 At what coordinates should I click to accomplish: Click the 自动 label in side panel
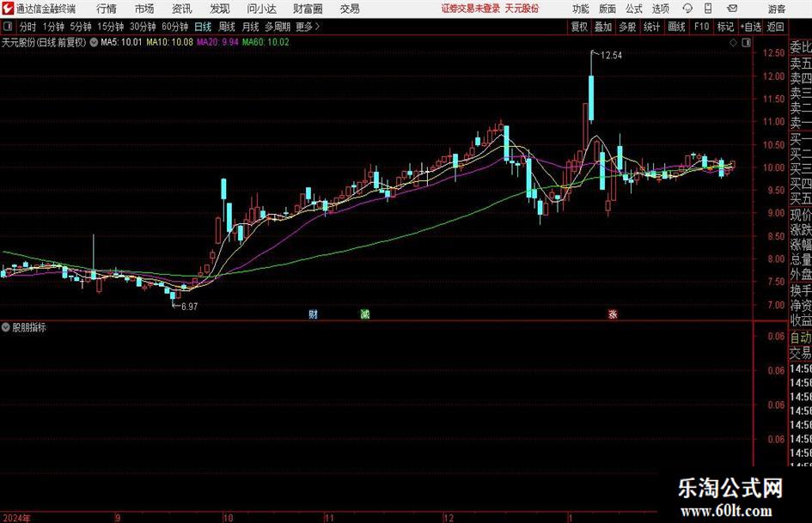point(801,338)
